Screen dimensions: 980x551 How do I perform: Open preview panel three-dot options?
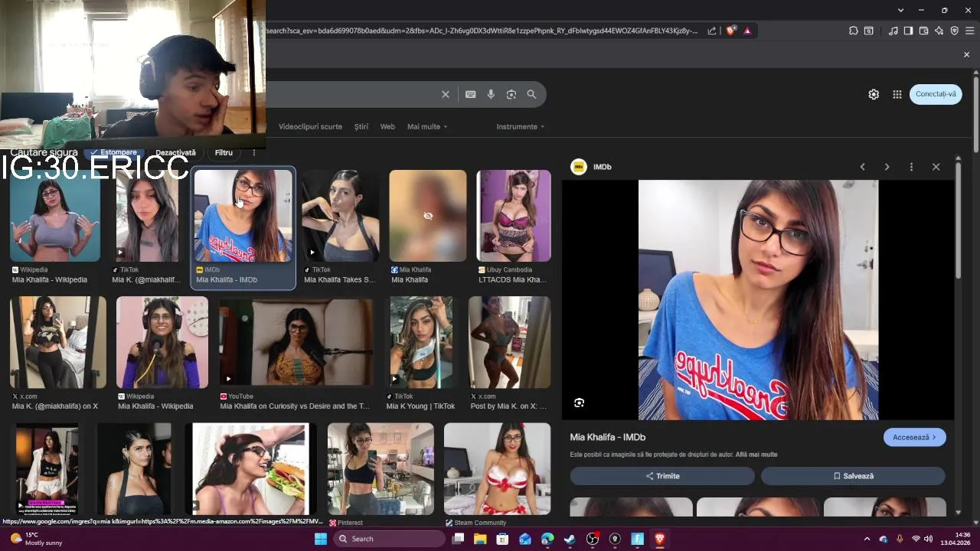[911, 167]
